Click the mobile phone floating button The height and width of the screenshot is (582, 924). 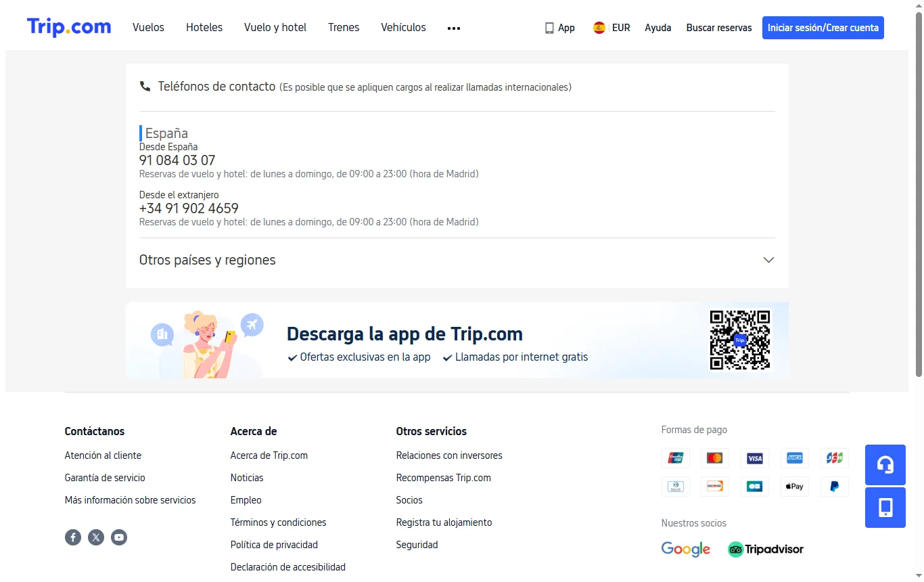click(x=885, y=508)
